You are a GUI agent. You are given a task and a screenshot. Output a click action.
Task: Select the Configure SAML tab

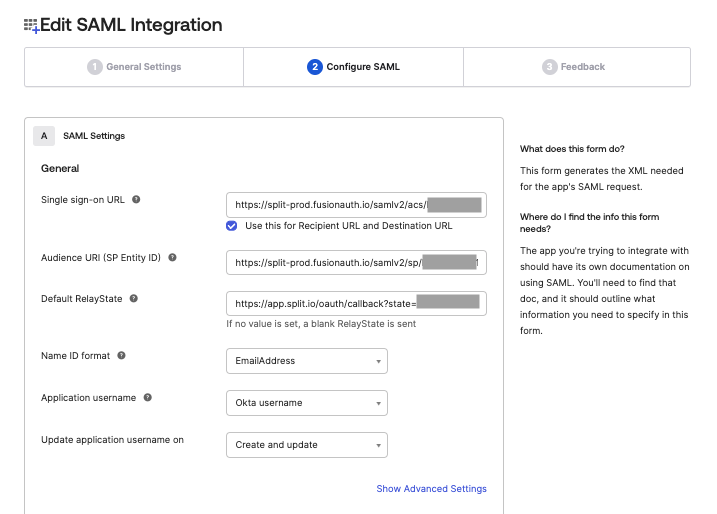pyautogui.click(x=353, y=67)
